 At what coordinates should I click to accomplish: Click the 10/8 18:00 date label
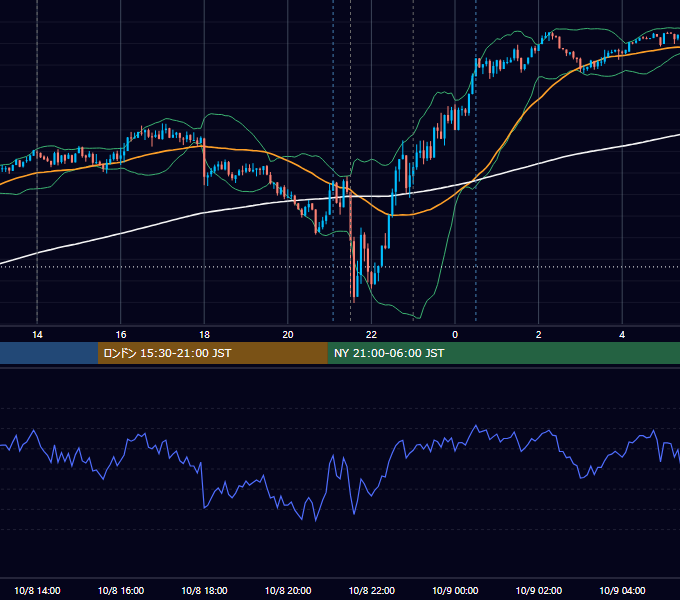[204, 590]
